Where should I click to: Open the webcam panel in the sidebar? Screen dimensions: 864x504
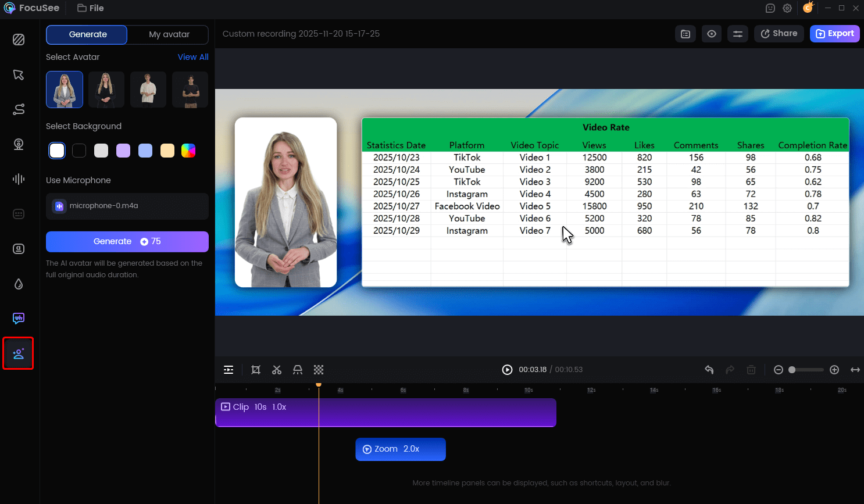19,144
